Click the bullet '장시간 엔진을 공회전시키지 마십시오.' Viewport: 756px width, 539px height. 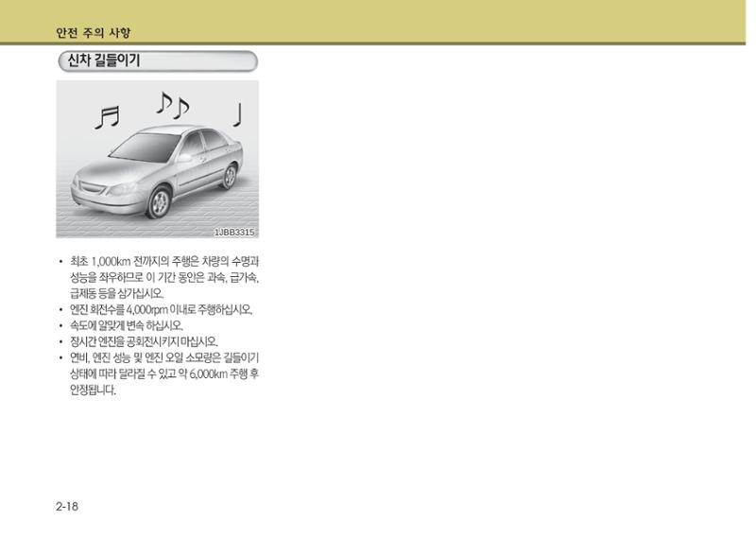coord(145,341)
